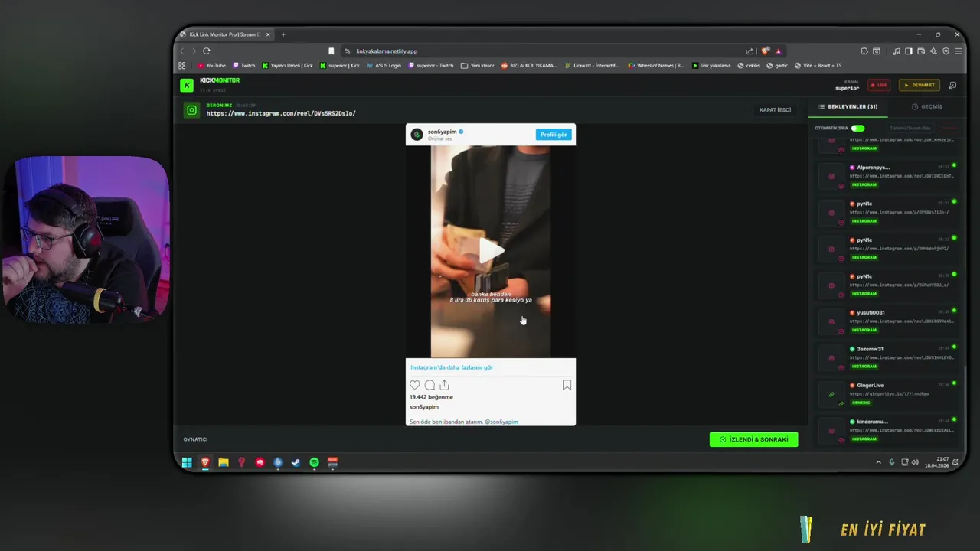Open browser extensions puzzle icon
Image resolution: width=980 pixels, height=551 pixels.
coord(864,51)
